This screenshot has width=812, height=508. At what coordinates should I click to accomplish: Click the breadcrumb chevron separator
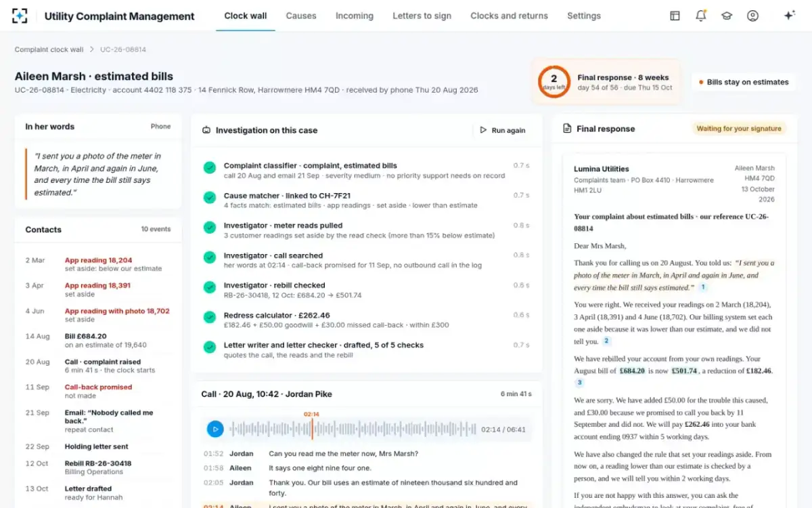tap(92, 49)
